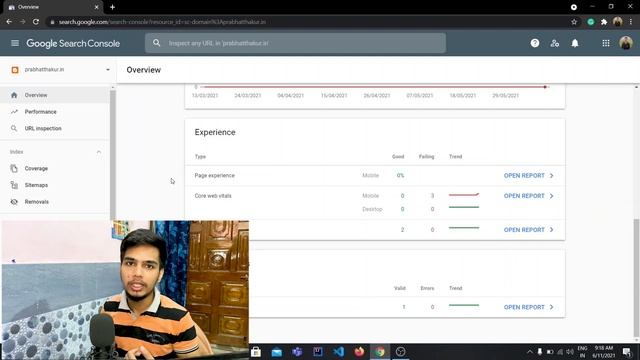
Task: Open Microsoft Teams in the taskbar
Action: (297, 352)
